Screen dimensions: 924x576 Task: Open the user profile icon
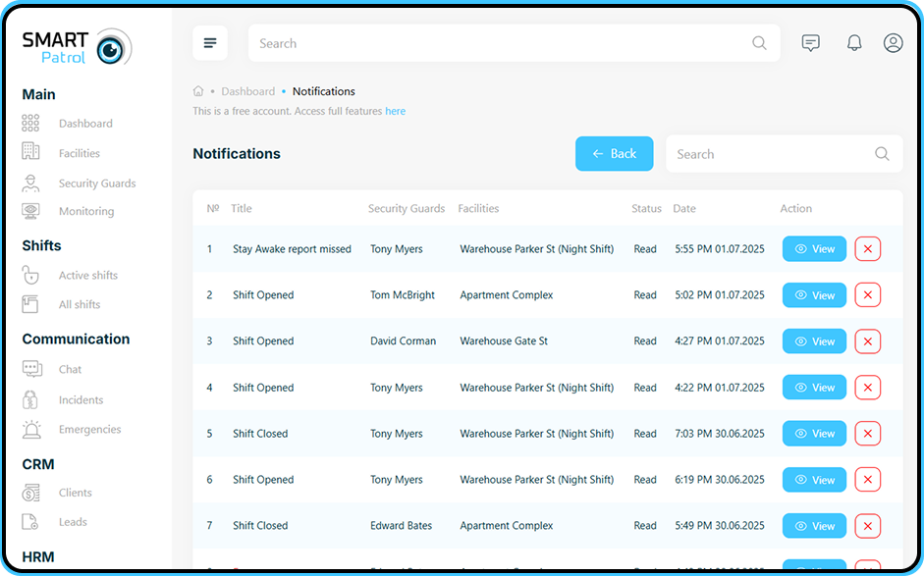tap(893, 43)
